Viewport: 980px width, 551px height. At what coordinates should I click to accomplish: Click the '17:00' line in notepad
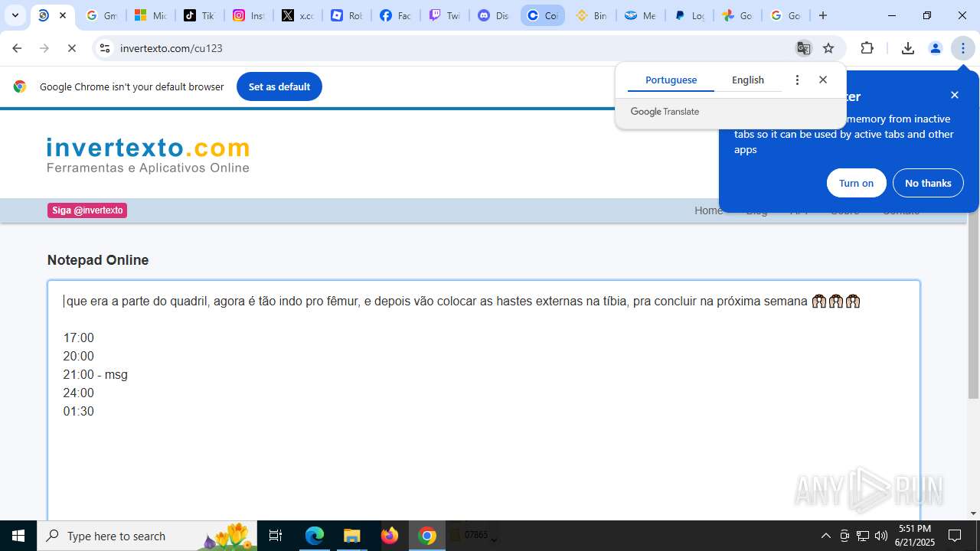click(79, 337)
